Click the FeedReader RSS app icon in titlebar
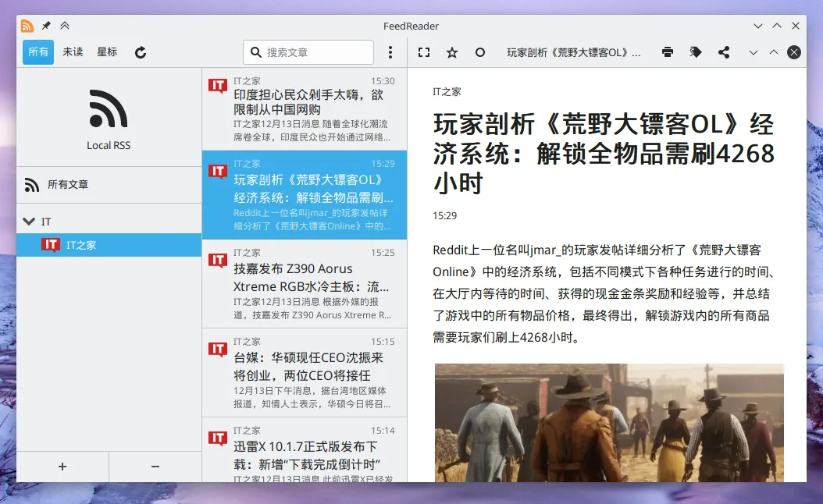823x504 pixels. (x=27, y=26)
